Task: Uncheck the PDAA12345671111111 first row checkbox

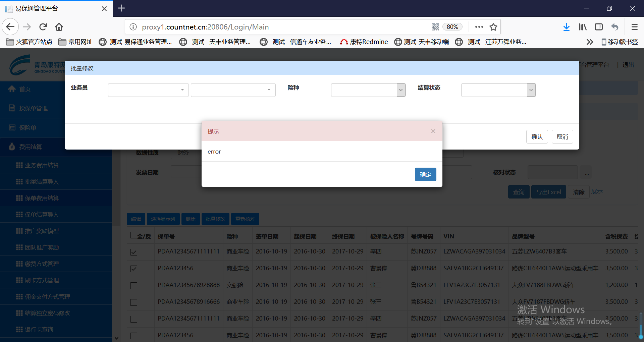Action: point(134,252)
